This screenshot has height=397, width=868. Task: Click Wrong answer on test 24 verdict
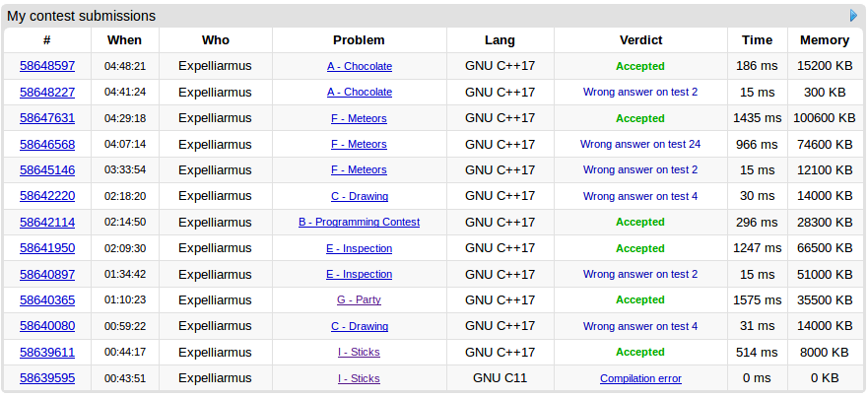point(640,144)
